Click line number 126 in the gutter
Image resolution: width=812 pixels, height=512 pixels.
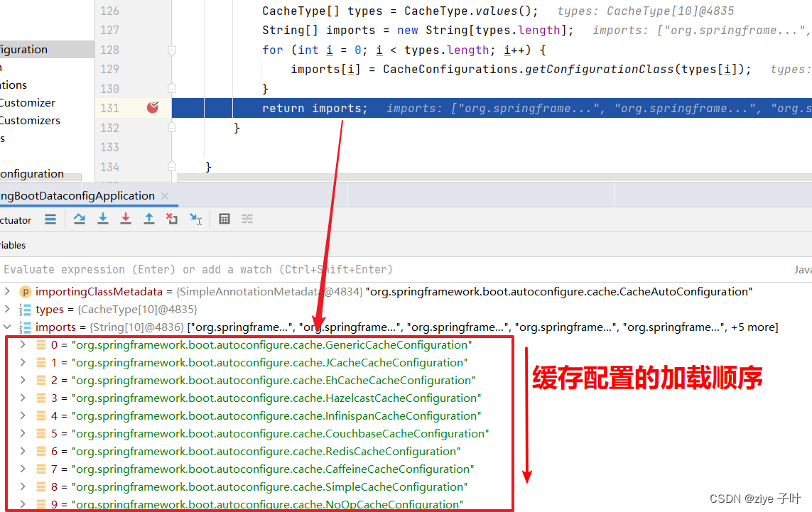click(109, 11)
